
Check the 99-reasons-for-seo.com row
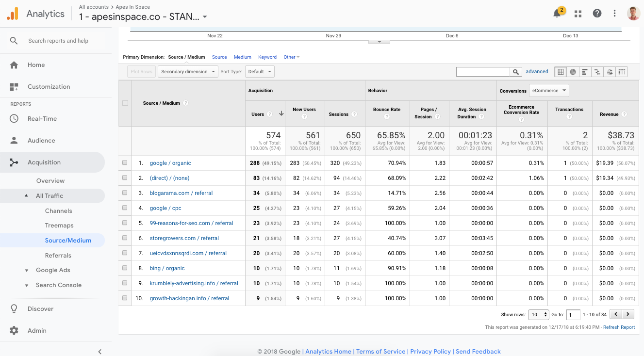pos(125,223)
